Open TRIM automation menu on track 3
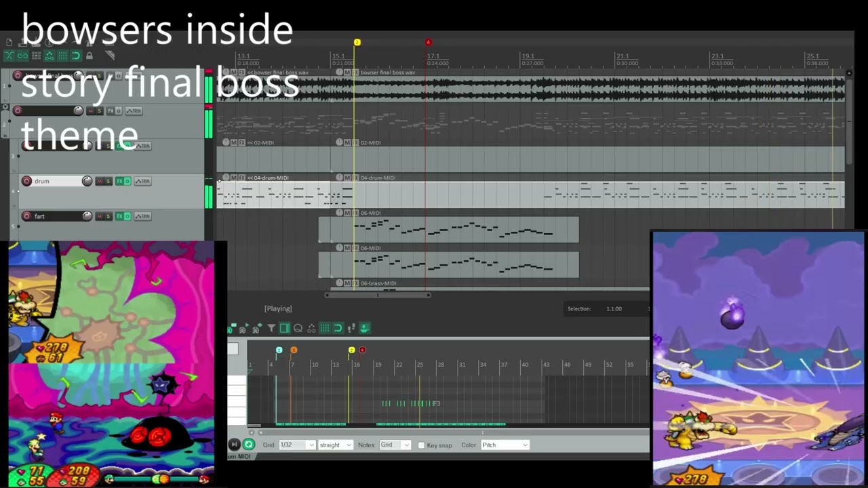The image size is (868, 488). click(x=142, y=146)
